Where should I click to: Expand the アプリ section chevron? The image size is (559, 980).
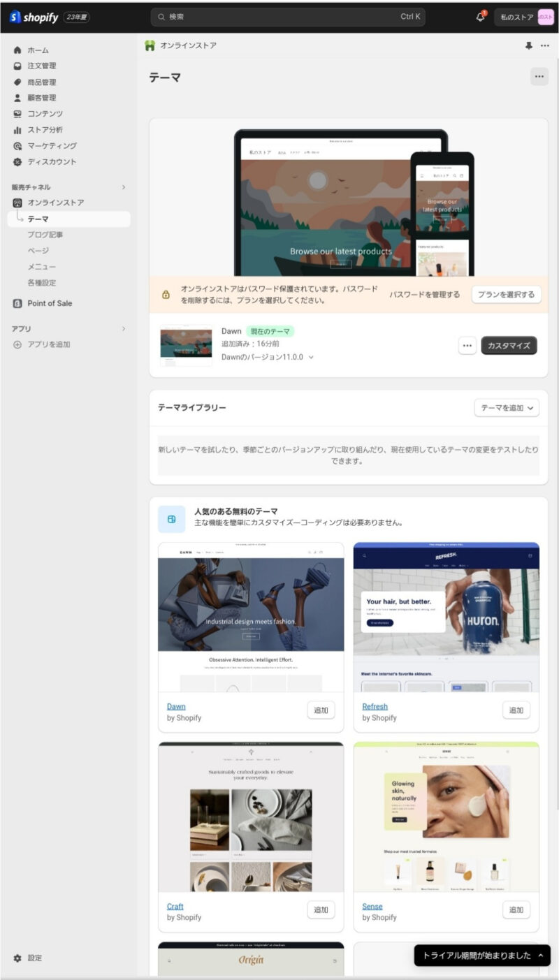click(124, 328)
